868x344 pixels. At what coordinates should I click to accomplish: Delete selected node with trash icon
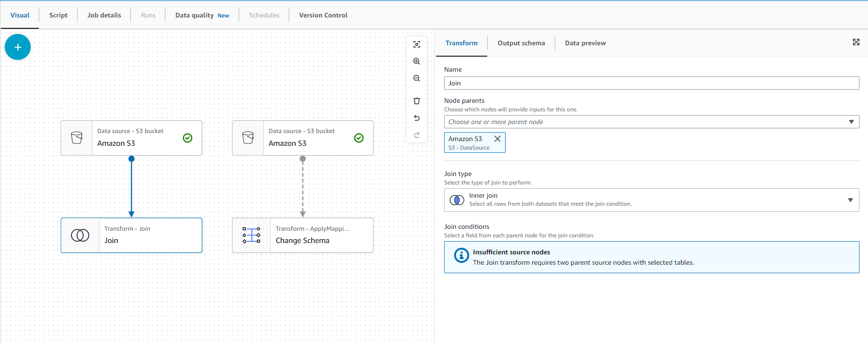[x=417, y=101]
